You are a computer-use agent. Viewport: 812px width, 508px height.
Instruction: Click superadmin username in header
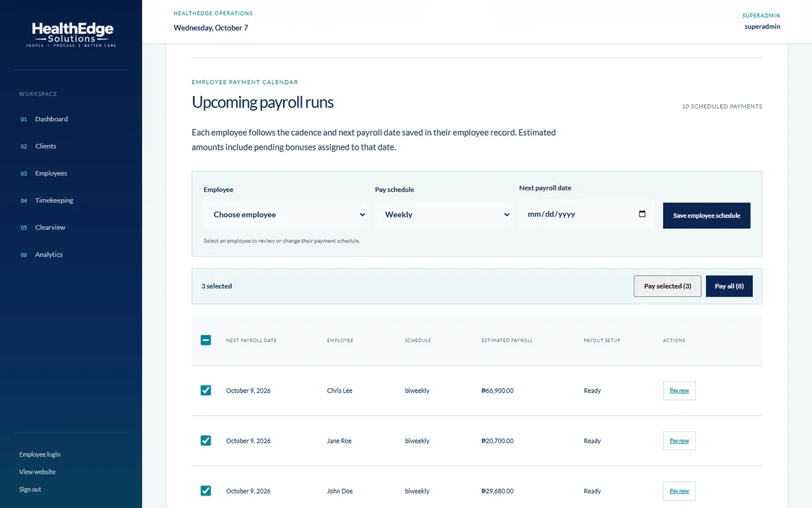tap(763, 27)
